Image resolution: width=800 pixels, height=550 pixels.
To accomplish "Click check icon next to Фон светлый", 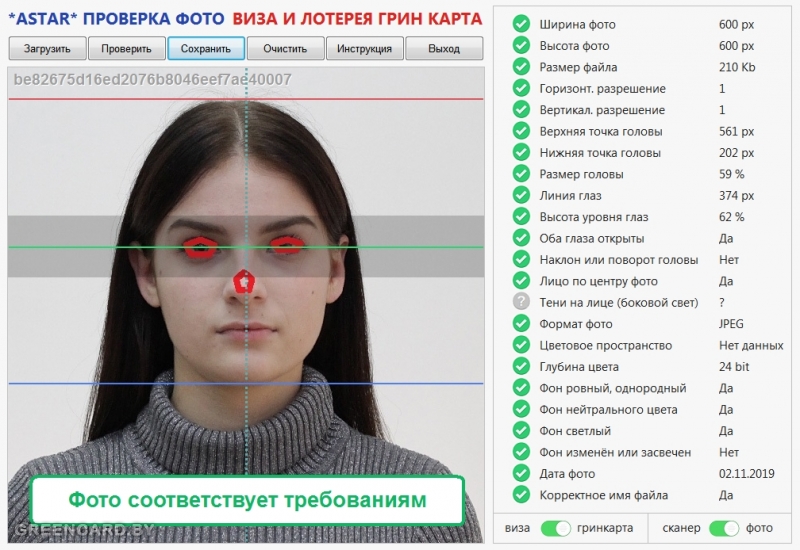I will click(521, 431).
